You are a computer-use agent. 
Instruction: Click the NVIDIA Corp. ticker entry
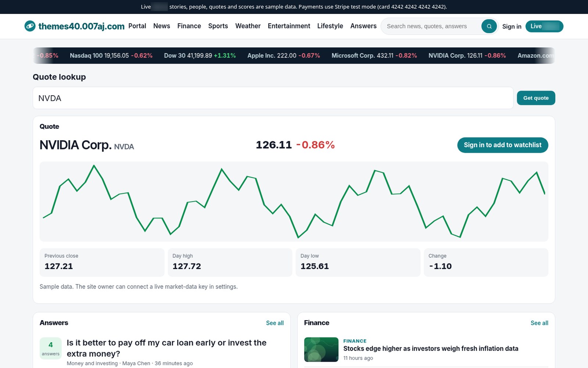coord(467,56)
